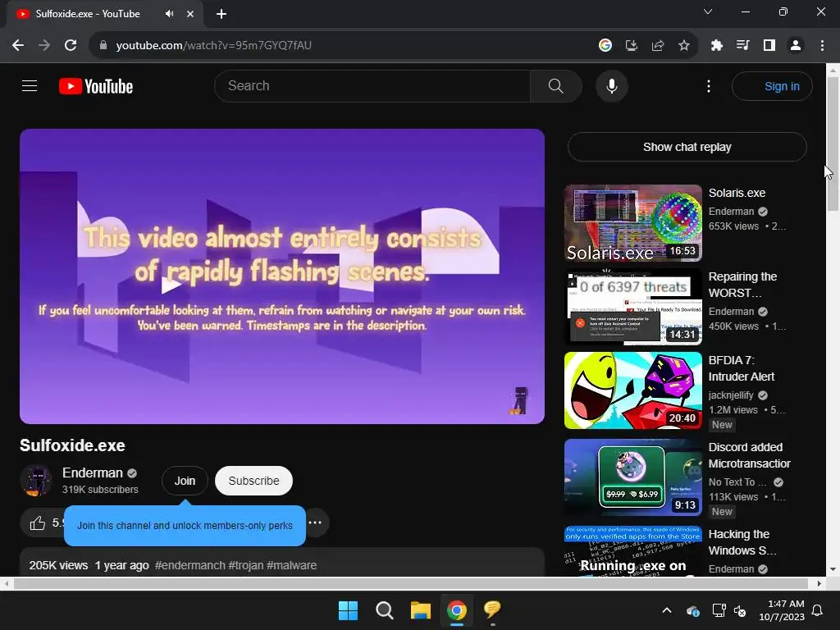Open File Explorer from taskbar
Screen dimensions: 840x630
[421, 610]
